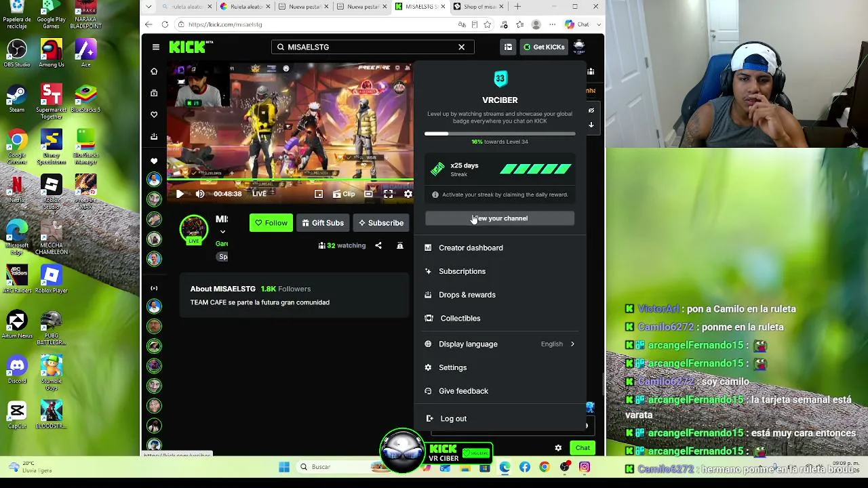The height and width of the screenshot is (488, 868).
Task: Click the level 33 badge in profile menu
Action: (500, 79)
